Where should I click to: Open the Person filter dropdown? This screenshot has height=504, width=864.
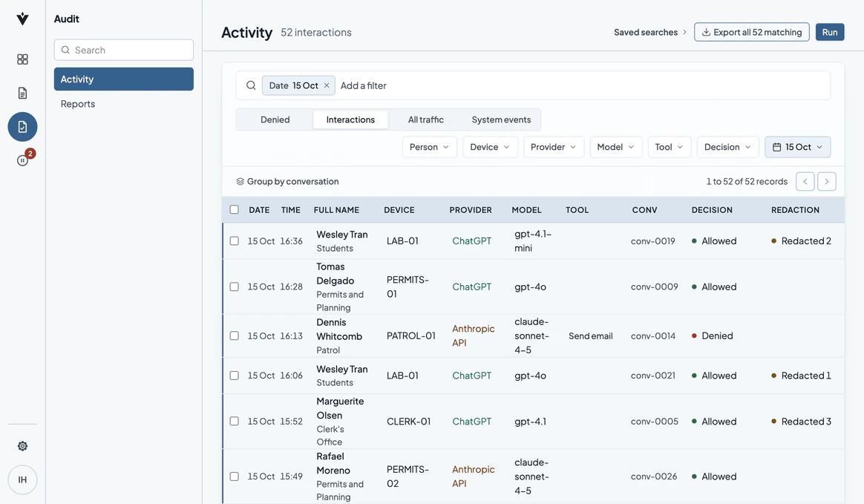[x=429, y=147]
